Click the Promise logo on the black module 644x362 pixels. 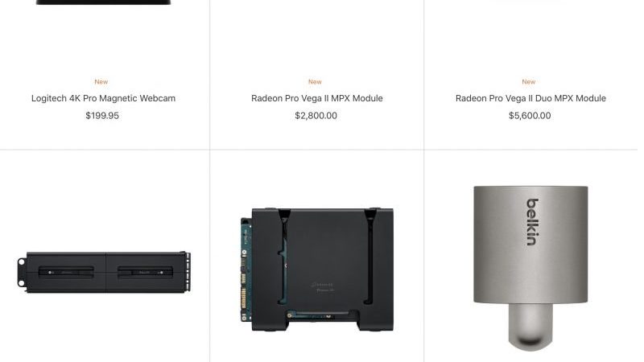tap(323, 287)
